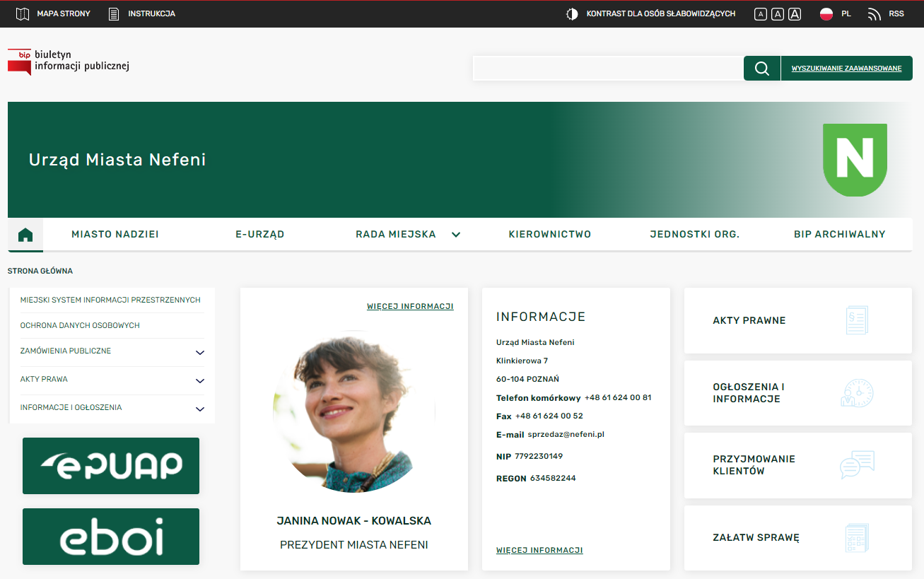Click the Ogłoszenia i informacje clock icon
The image size is (924, 579).
click(857, 393)
